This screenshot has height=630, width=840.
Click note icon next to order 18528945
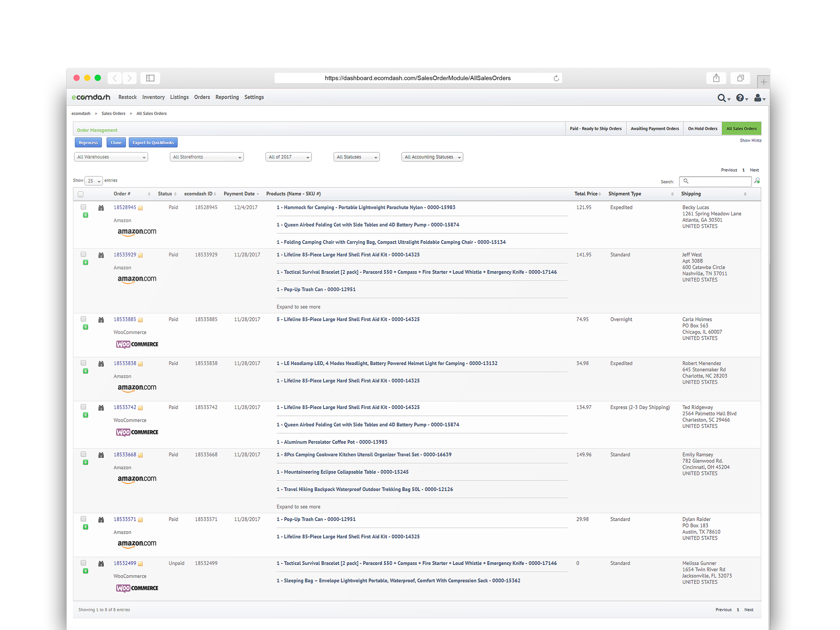click(x=140, y=208)
